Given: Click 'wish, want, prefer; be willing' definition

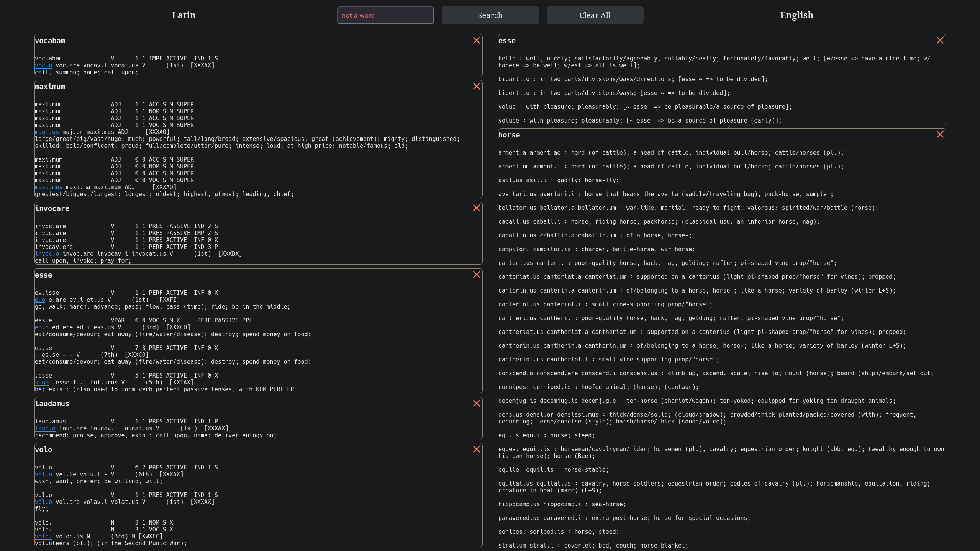Looking at the screenshot, I should coord(98,481).
